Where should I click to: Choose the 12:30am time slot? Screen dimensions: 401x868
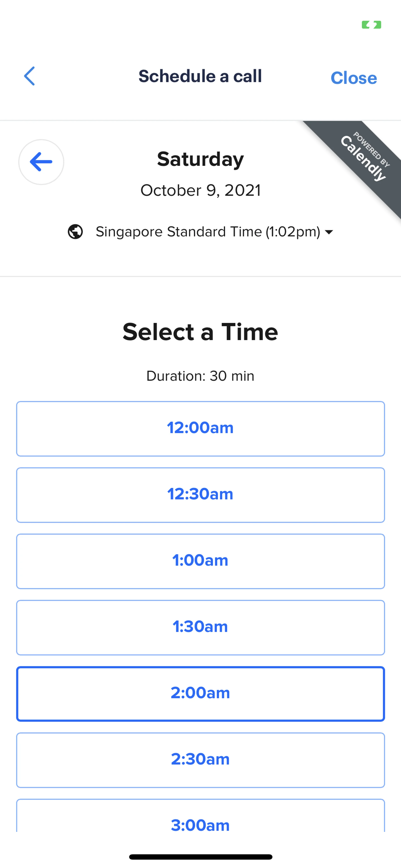click(x=200, y=495)
